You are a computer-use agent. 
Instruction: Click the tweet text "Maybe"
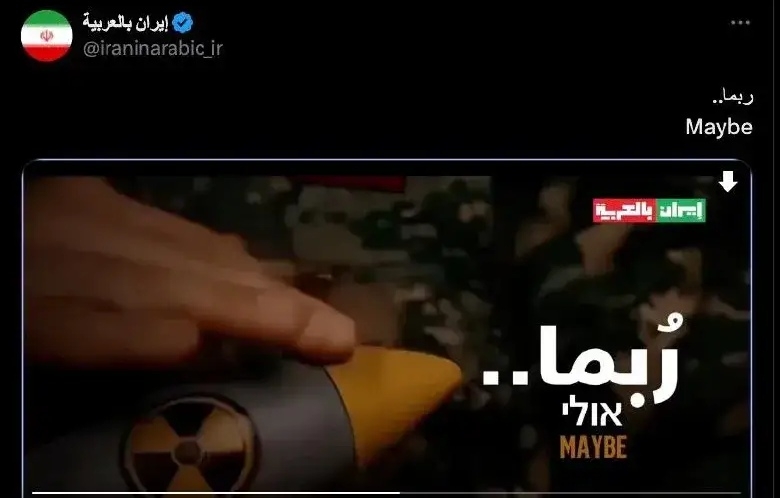point(719,127)
